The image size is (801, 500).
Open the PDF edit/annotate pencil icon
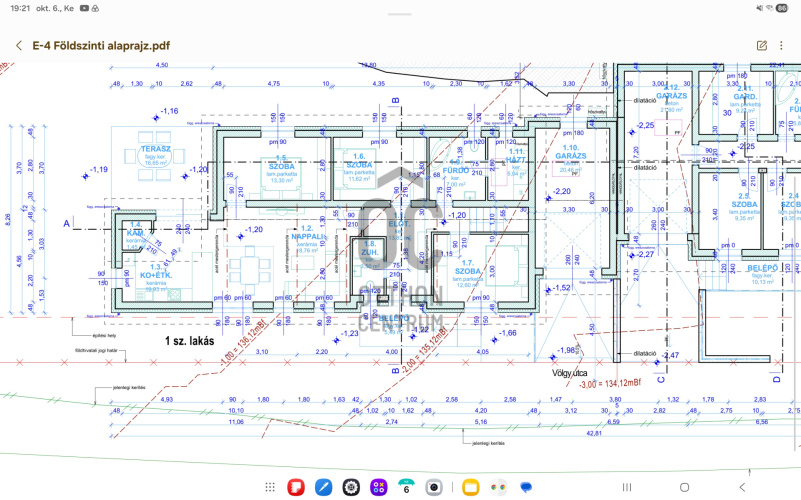(x=762, y=45)
